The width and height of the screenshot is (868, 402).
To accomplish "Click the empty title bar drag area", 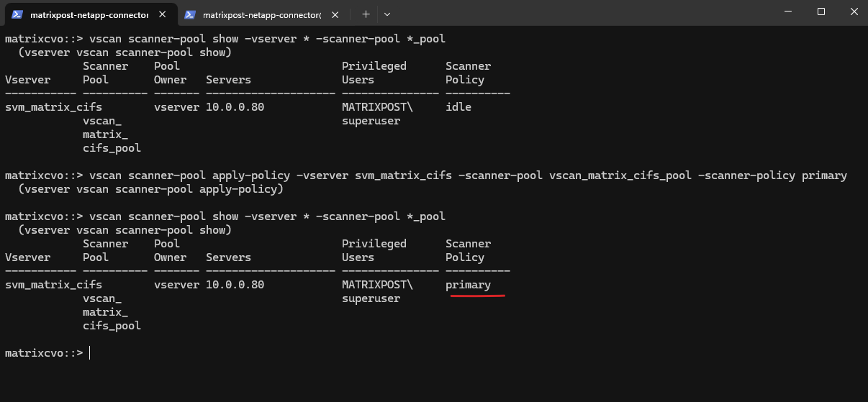I will pyautogui.click(x=576, y=13).
